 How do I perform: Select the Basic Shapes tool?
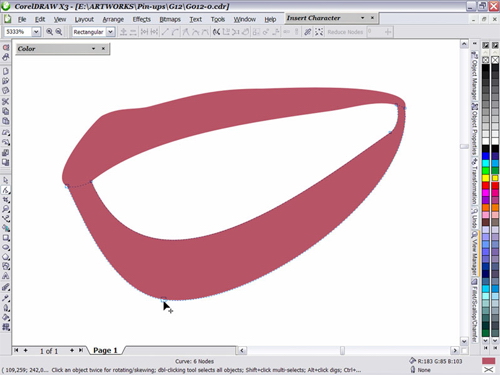(6, 266)
